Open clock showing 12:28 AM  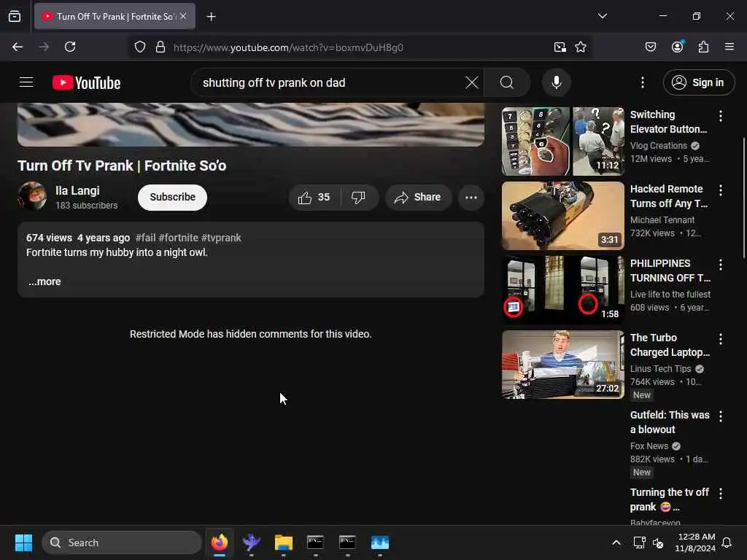pos(695,542)
